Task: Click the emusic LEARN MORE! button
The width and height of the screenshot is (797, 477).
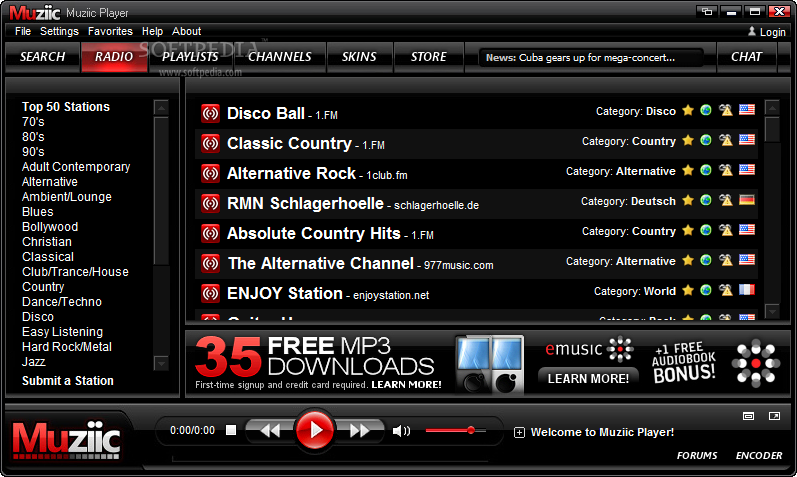Action: 588,378
